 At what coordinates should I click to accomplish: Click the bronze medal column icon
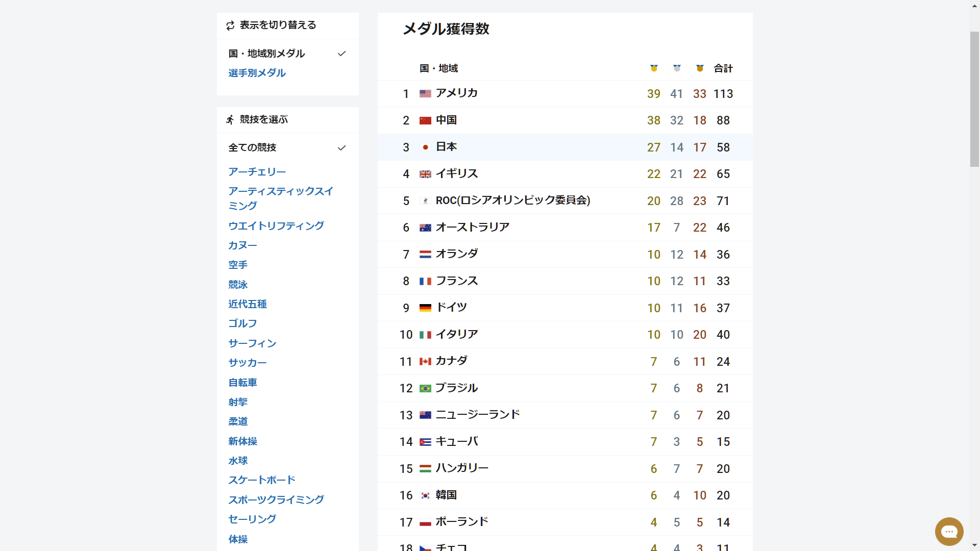tap(700, 68)
